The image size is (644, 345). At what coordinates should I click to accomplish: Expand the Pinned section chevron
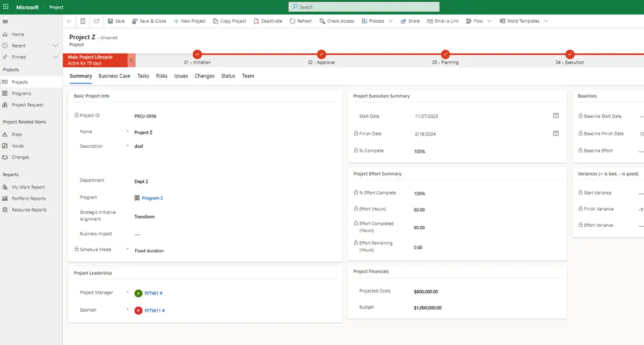55,57
